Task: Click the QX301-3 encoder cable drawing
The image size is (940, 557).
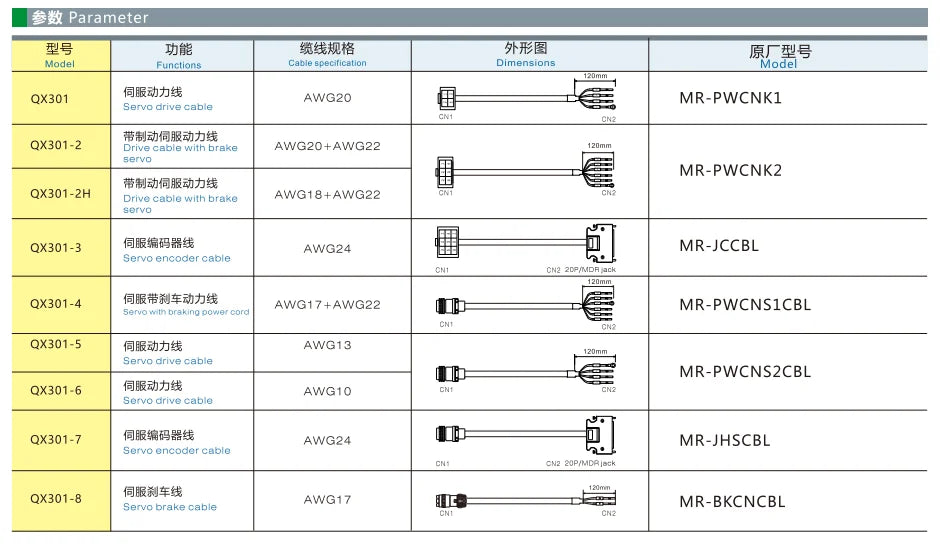Action: click(526, 248)
